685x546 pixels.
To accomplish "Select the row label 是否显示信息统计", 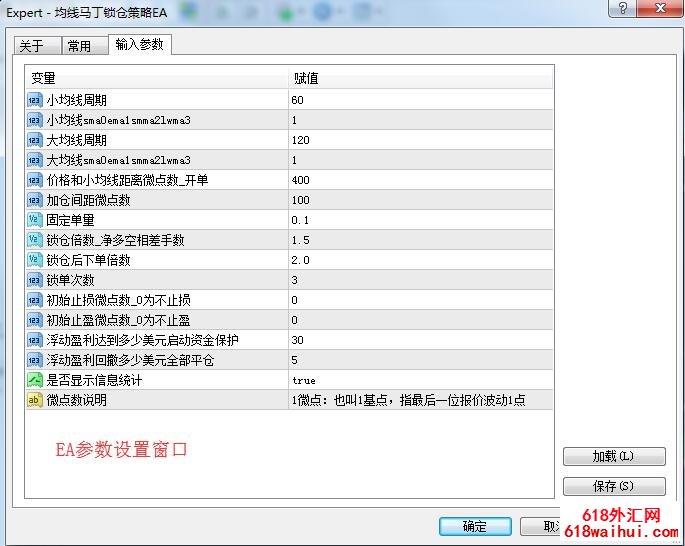I will pyautogui.click(x=94, y=380).
